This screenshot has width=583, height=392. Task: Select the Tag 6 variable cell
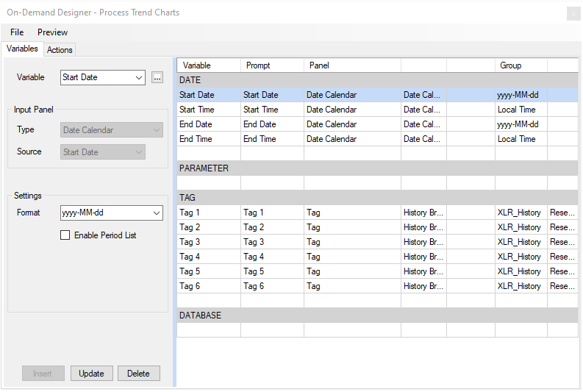tap(209, 286)
